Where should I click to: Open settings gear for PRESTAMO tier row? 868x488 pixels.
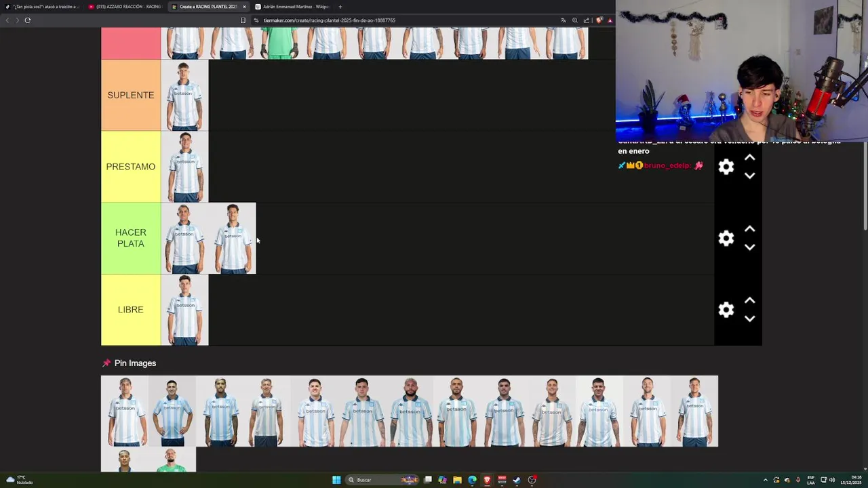pyautogui.click(x=726, y=167)
